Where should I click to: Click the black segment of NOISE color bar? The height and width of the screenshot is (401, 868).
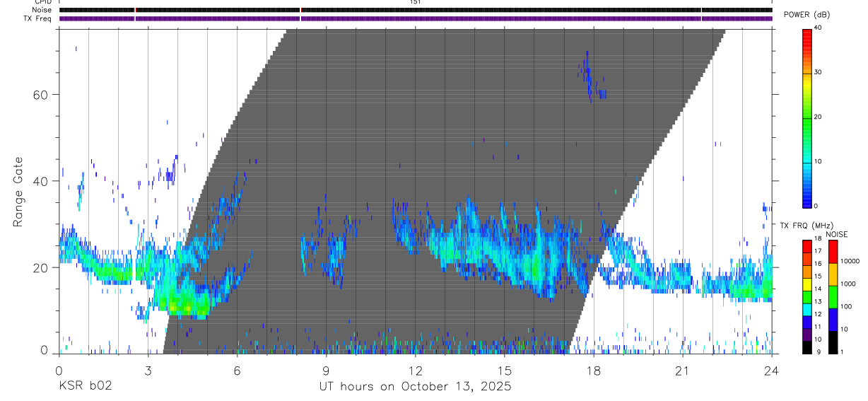833,342
